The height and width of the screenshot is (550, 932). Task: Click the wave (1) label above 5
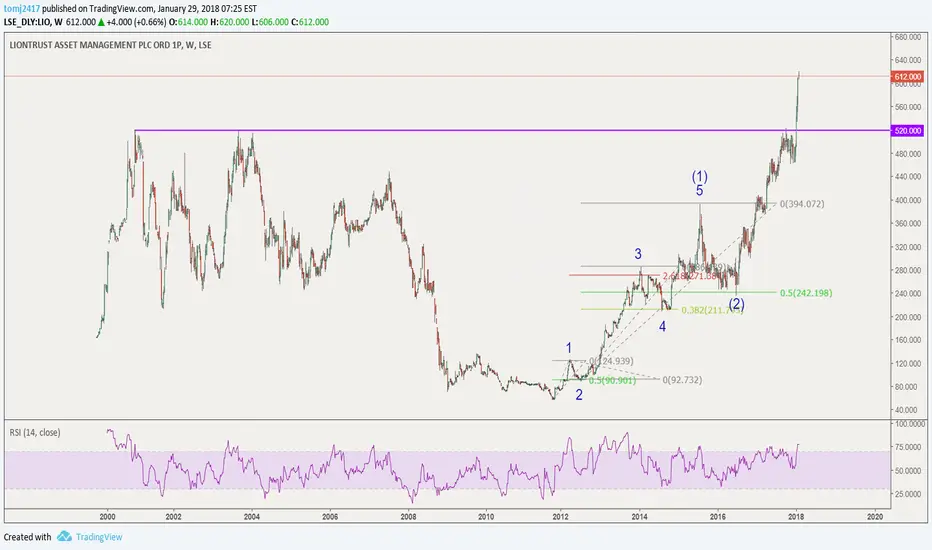[700, 177]
